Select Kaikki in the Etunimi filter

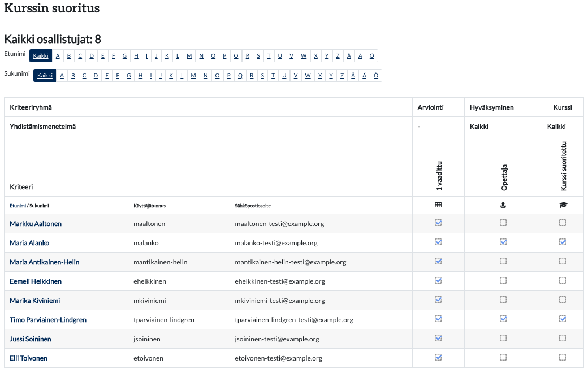pos(41,56)
